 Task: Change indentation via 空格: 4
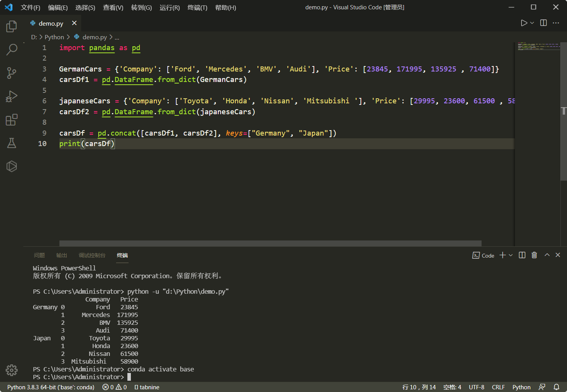click(x=452, y=387)
